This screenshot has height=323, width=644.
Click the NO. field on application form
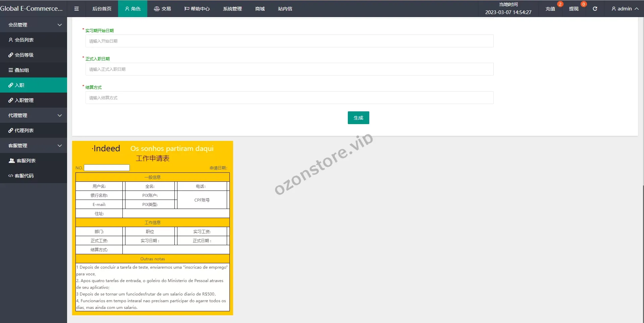point(107,168)
